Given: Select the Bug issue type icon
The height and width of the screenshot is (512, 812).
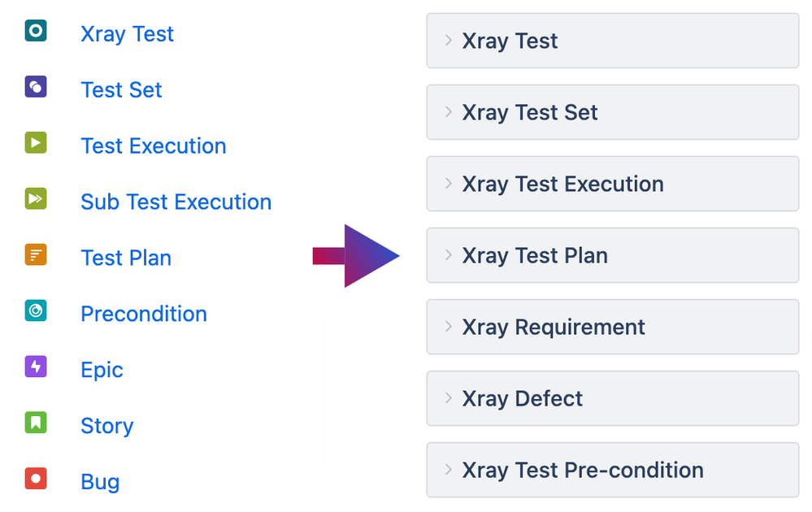Looking at the screenshot, I should pyautogui.click(x=34, y=479).
